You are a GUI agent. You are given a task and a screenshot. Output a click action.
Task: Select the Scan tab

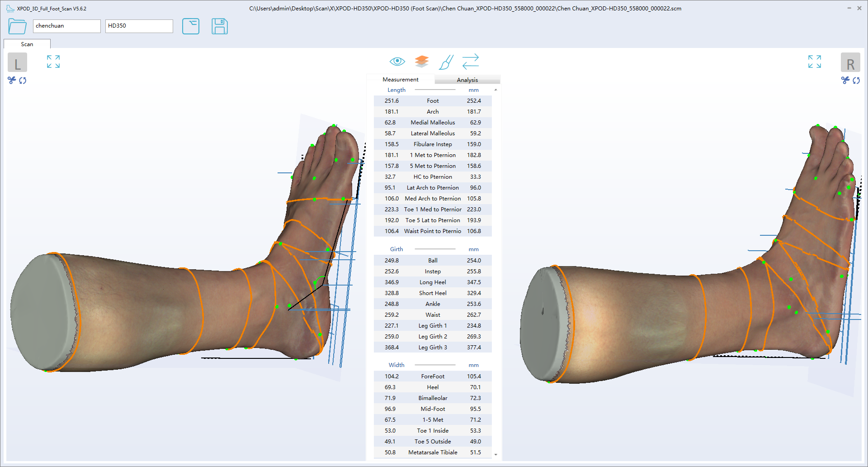pyautogui.click(x=27, y=44)
